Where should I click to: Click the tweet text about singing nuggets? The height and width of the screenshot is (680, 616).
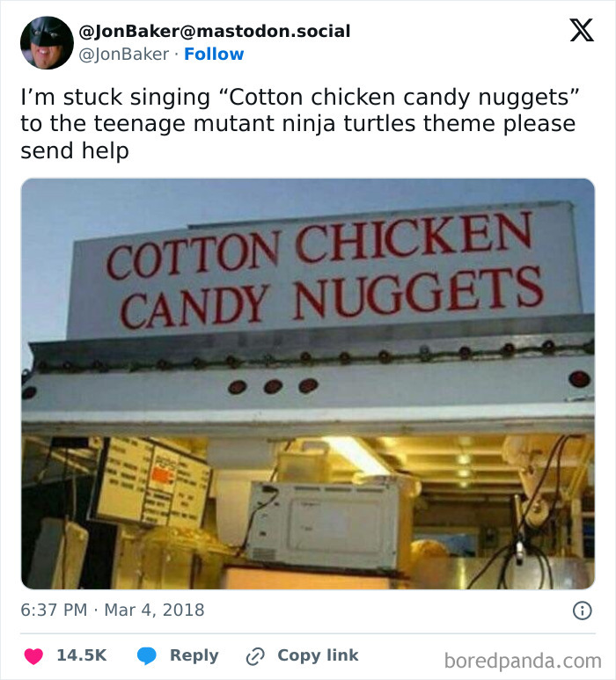pos(299,123)
